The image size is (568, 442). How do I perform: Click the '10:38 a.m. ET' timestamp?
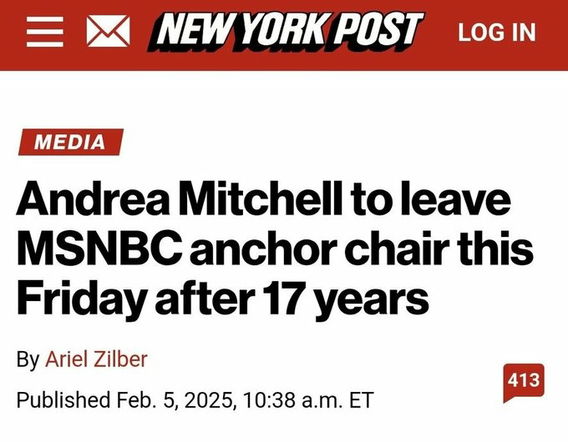(308, 400)
